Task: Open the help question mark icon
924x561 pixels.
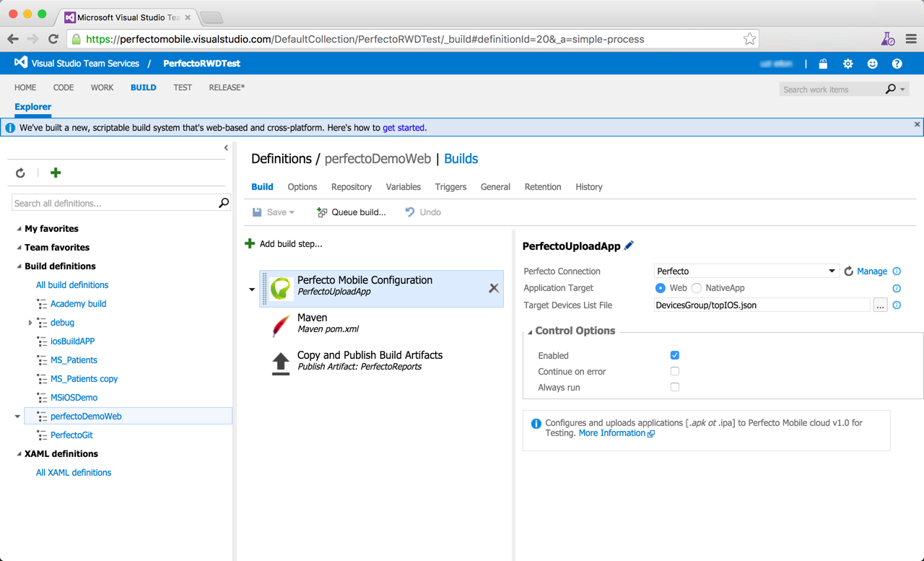Action: coord(897,64)
